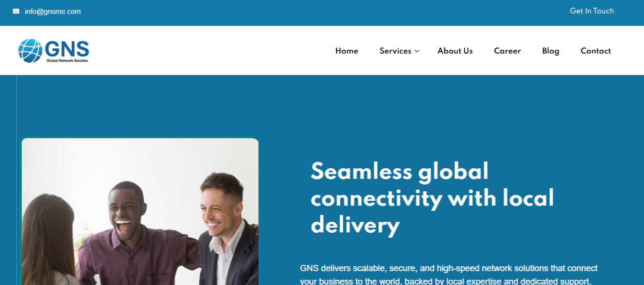Open the Contact menu item
The height and width of the screenshot is (285, 644).
coord(596,51)
